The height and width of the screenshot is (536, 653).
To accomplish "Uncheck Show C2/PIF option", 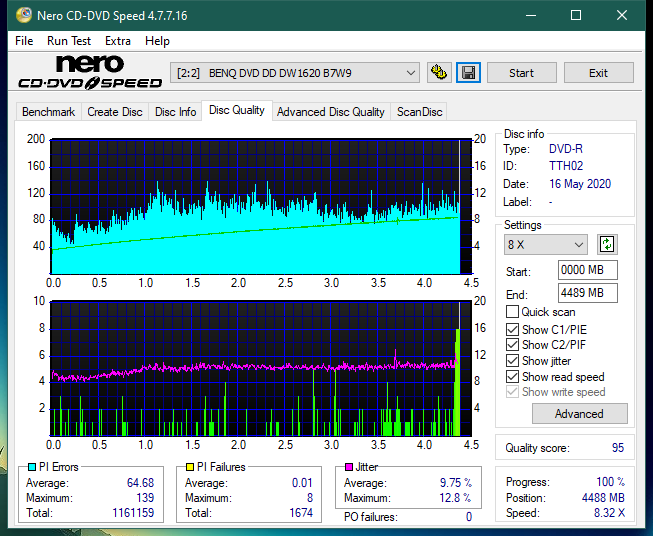I will (x=512, y=345).
